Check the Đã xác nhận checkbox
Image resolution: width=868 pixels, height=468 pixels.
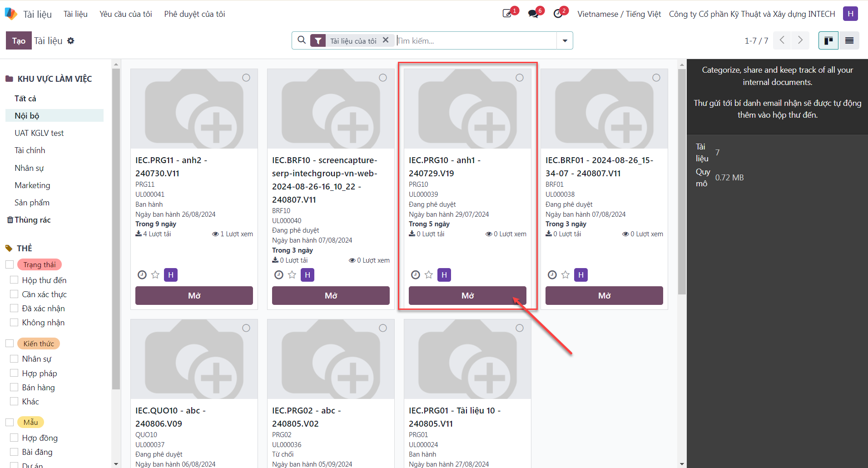(14, 308)
